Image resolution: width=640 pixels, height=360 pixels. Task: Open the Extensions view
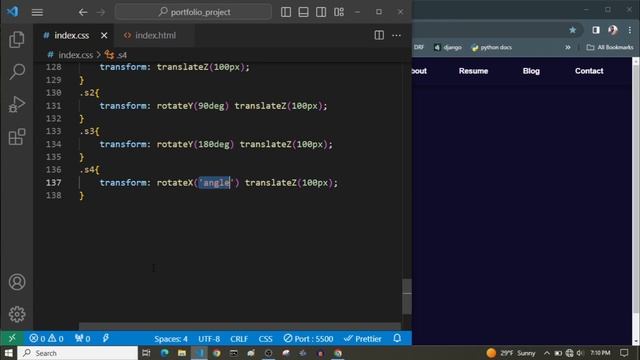tap(17, 137)
